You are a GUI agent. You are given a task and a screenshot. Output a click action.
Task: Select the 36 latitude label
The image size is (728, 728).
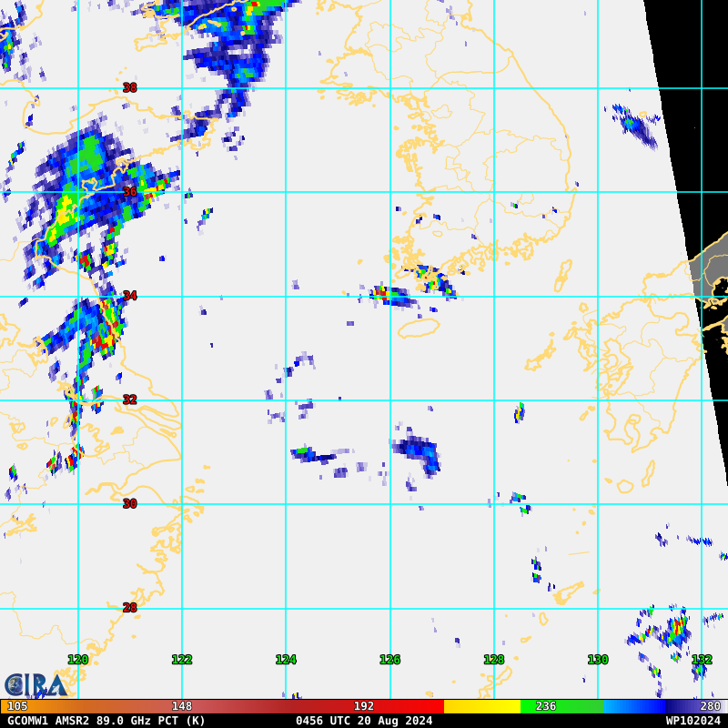(x=129, y=192)
